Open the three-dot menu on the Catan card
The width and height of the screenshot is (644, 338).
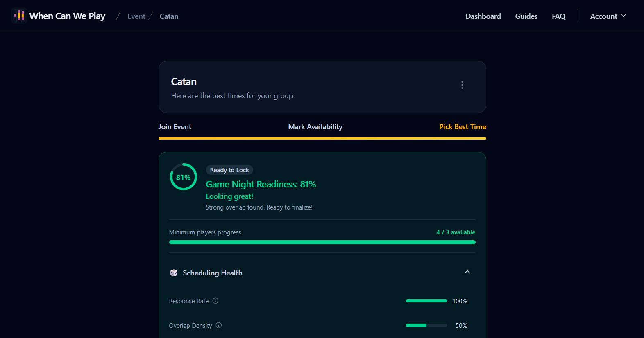pyautogui.click(x=462, y=85)
